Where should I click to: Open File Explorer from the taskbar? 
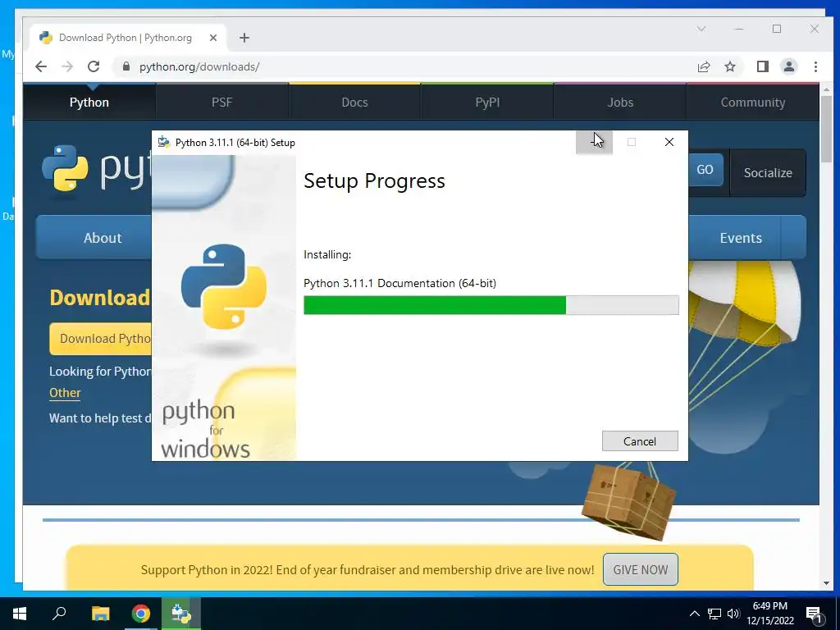100,614
